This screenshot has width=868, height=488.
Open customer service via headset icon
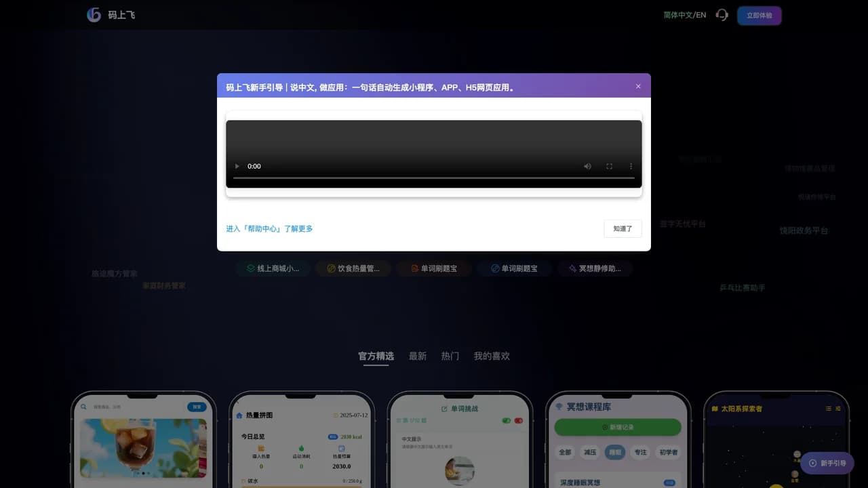coord(722,15)
